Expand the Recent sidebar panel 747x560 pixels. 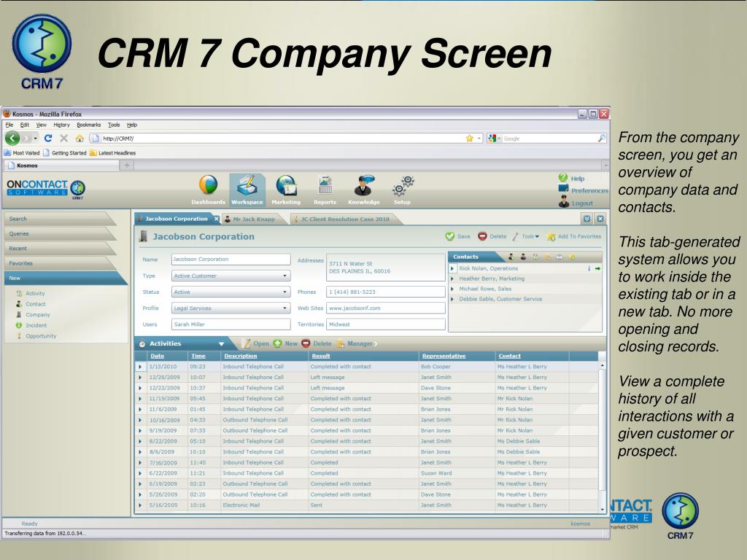tap(60, 249)
